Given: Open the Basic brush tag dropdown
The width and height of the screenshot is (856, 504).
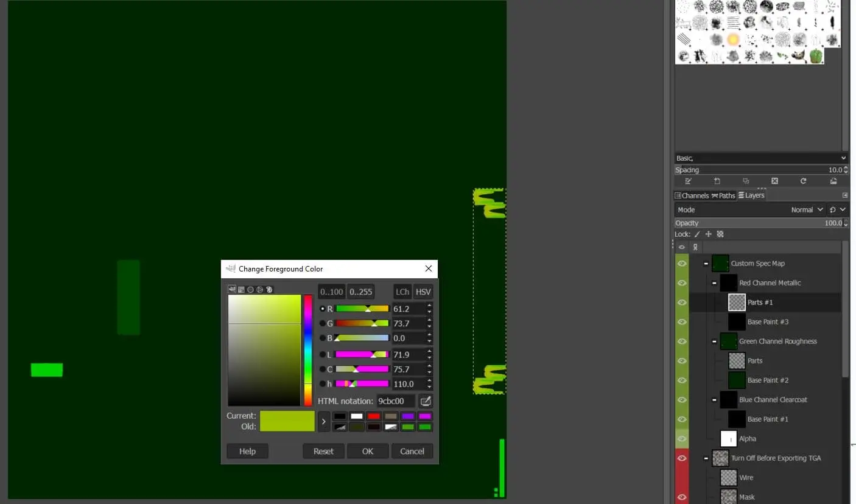Looking at the screenshot, I should pos(760,158).
